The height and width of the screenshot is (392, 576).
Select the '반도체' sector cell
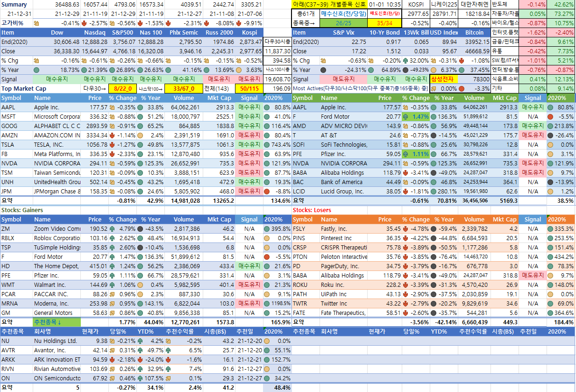[x=505, y=4]
